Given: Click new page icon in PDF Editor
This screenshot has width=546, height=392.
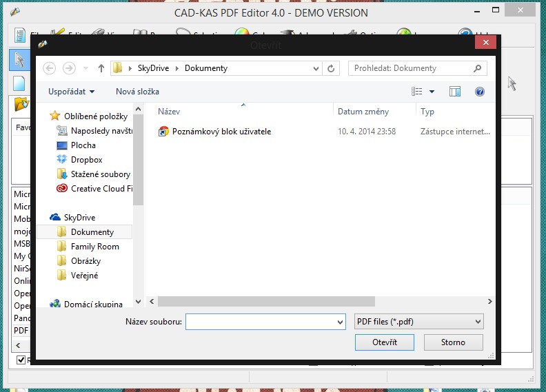Looking at the screenshot, I should [x=19, y=83].
